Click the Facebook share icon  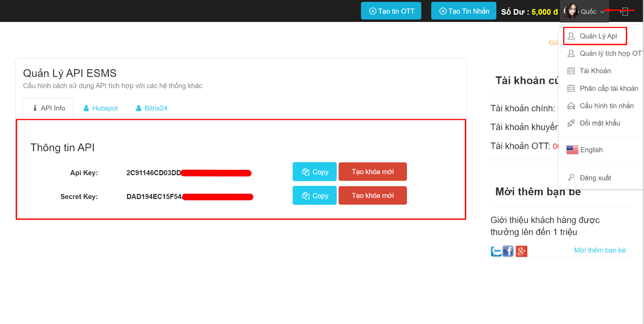pos(508,251)
